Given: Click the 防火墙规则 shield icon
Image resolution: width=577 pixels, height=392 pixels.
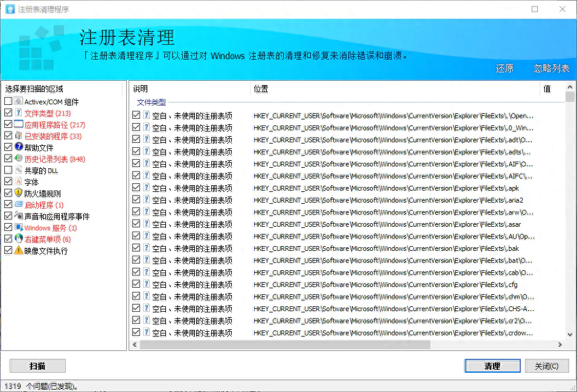Looking at the screenshot, I should click(18, 193).
